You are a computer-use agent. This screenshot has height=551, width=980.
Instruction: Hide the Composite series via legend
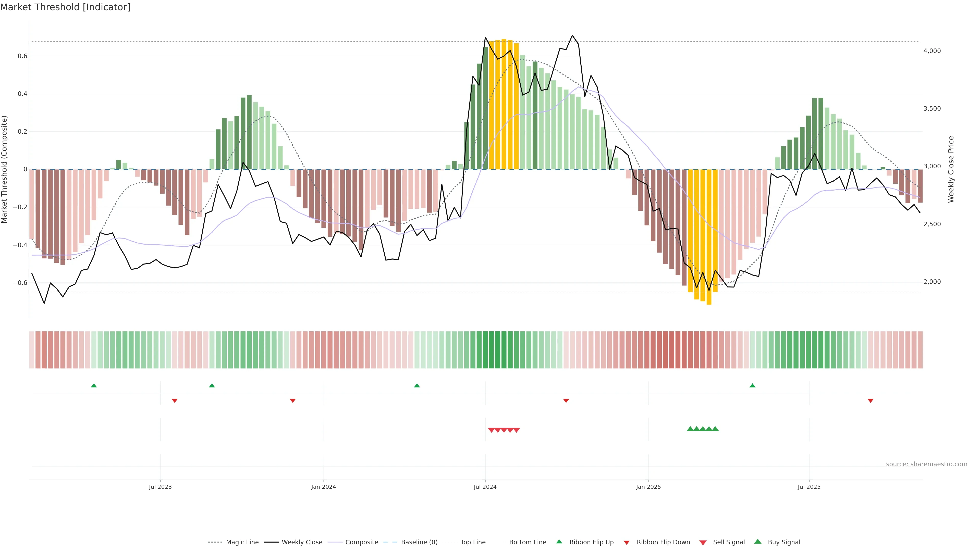click(x=361, y=542)
